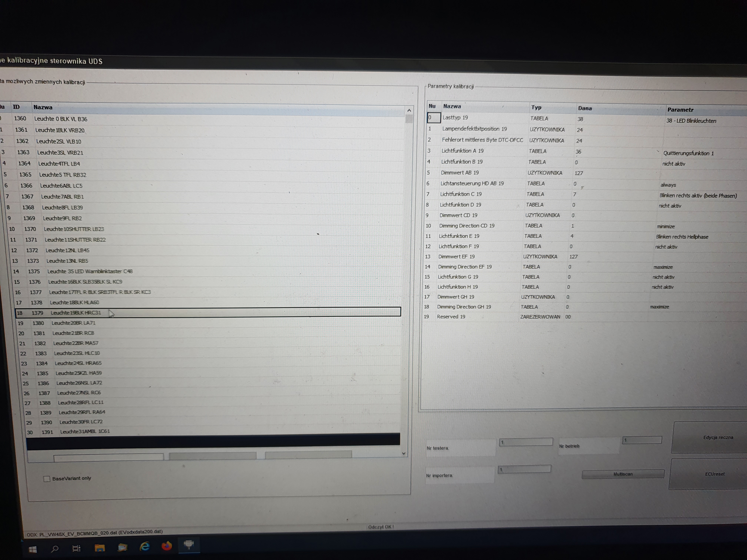Click the active diagnostic app taskbar icon
The height and width of the screenshot is (560, 747).
[x=189, y=544]
